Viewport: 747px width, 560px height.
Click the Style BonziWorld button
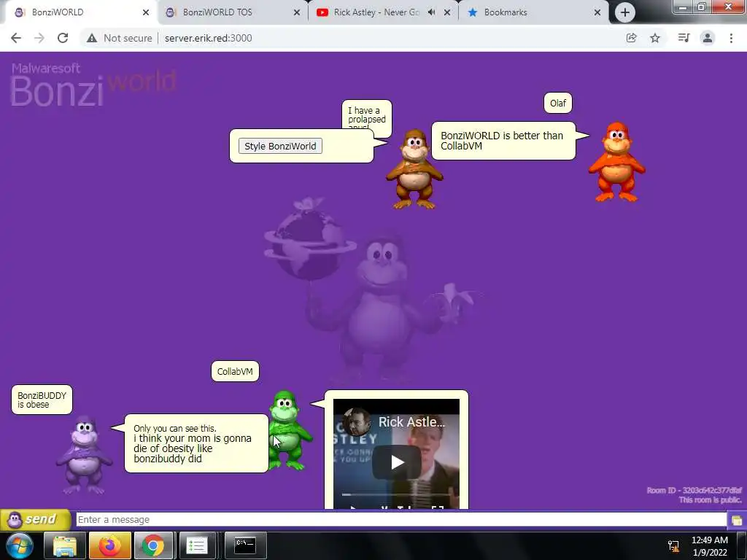(280, 146)
